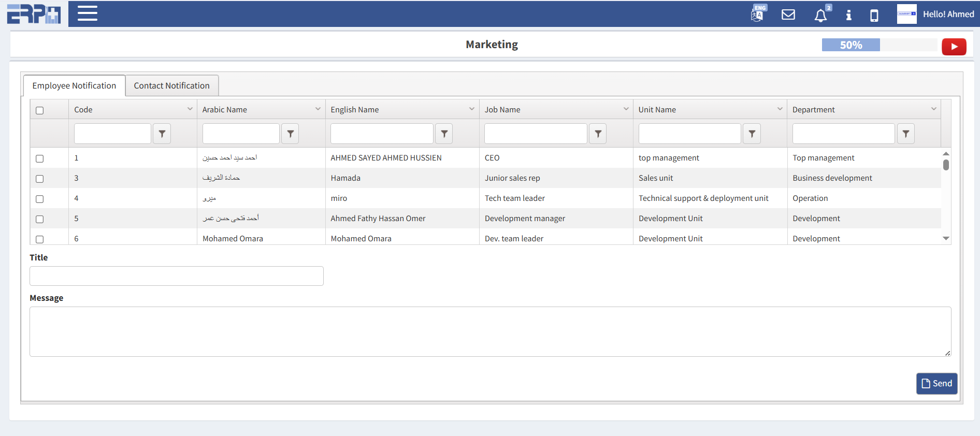Expand the English Name column dropdown
Screen dimensions: 980x436
471,109
